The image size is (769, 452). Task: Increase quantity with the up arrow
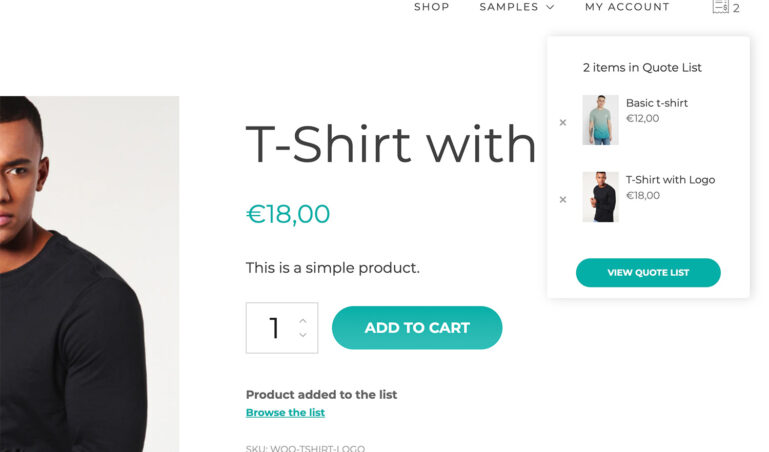tap(303, 320)
